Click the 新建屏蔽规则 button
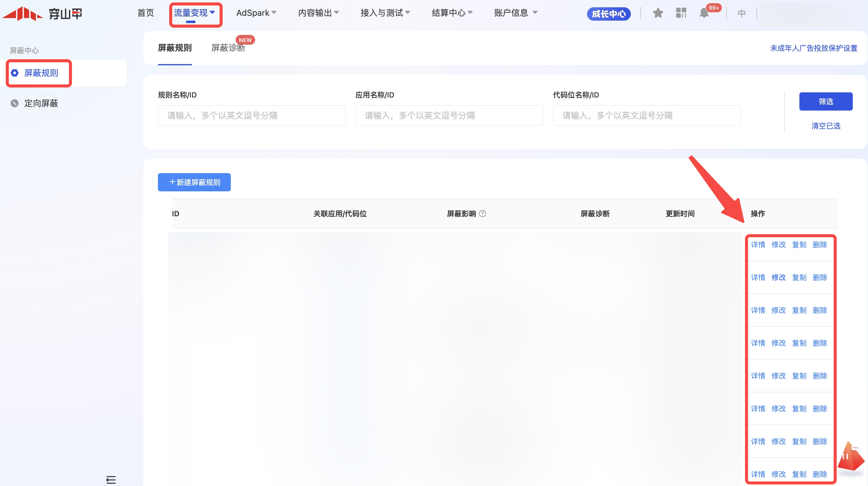The width and height of the screenshot is (868, 486). click(194, 182)
